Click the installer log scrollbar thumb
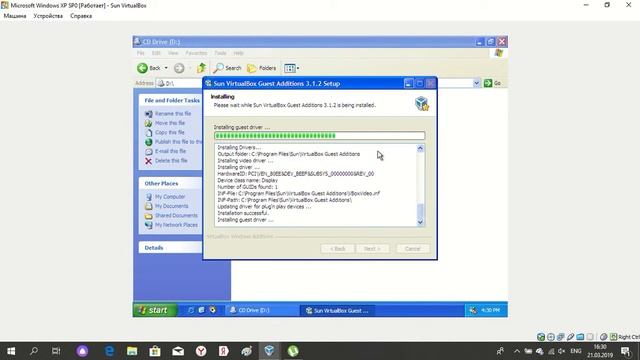This screenshot has height=360, width=640. point(420,211)
